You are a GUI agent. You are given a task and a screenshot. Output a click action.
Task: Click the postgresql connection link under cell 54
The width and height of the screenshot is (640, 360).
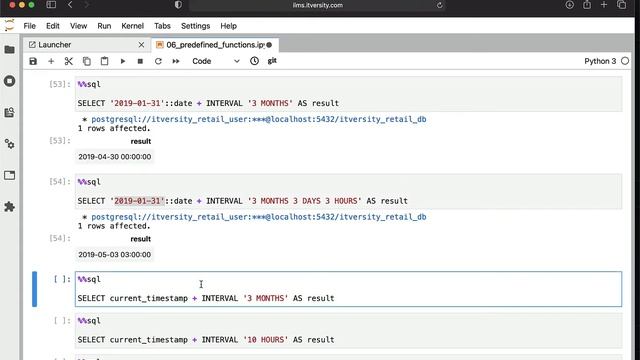[259, 217]
